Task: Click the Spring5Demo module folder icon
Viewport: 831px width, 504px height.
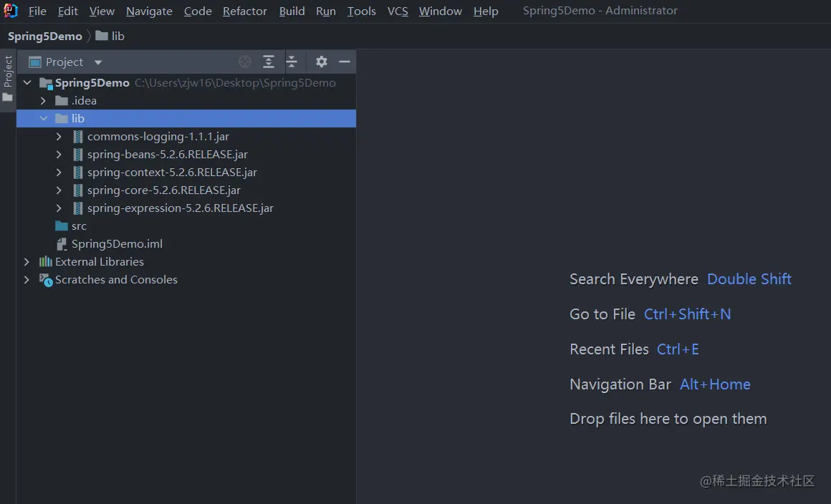Action: point(46,83)
